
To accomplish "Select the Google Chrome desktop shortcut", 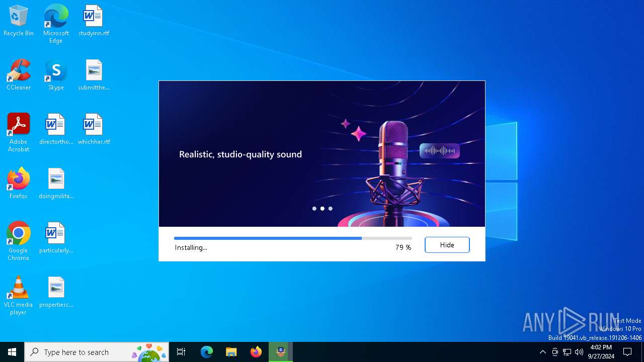I will coord(19,241).
